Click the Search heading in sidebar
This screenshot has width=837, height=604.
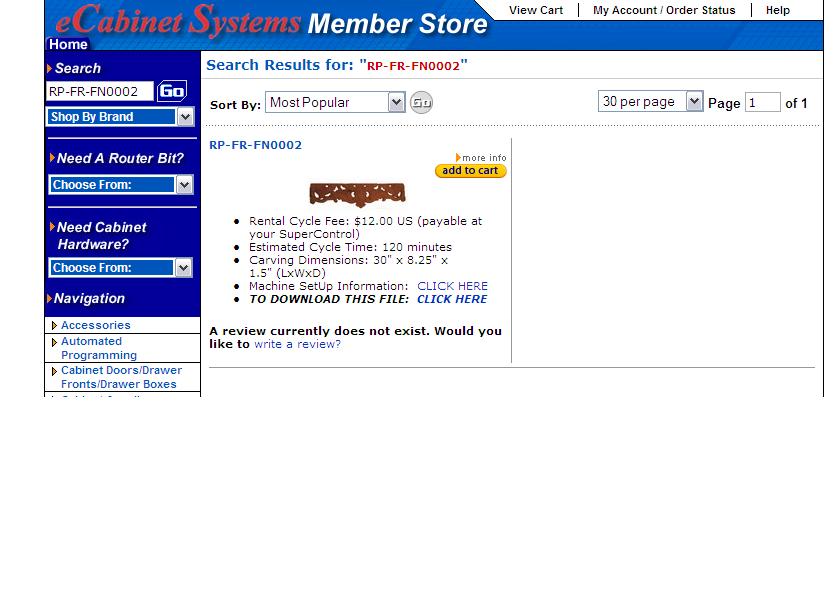pyautogui.click(x=77, y=68)
